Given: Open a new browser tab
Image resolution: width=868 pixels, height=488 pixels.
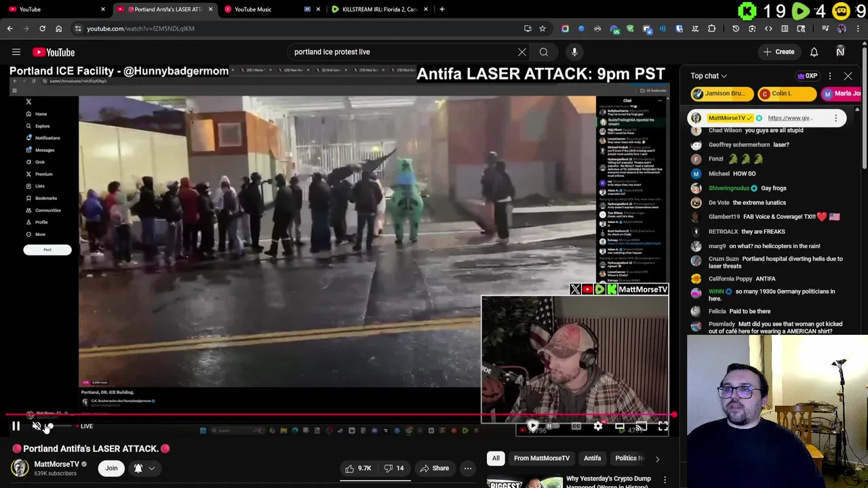Looking at the screenshot, I should click(x=442, y=9).
